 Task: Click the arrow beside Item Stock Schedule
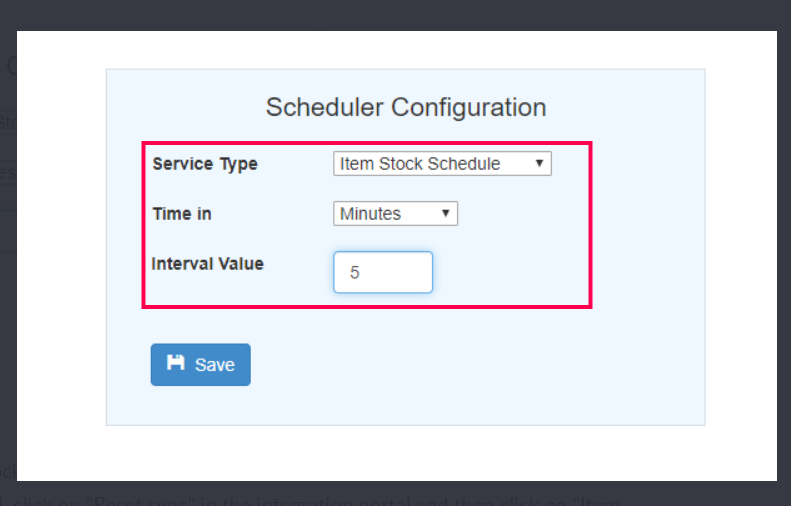(x=539, y=164)
